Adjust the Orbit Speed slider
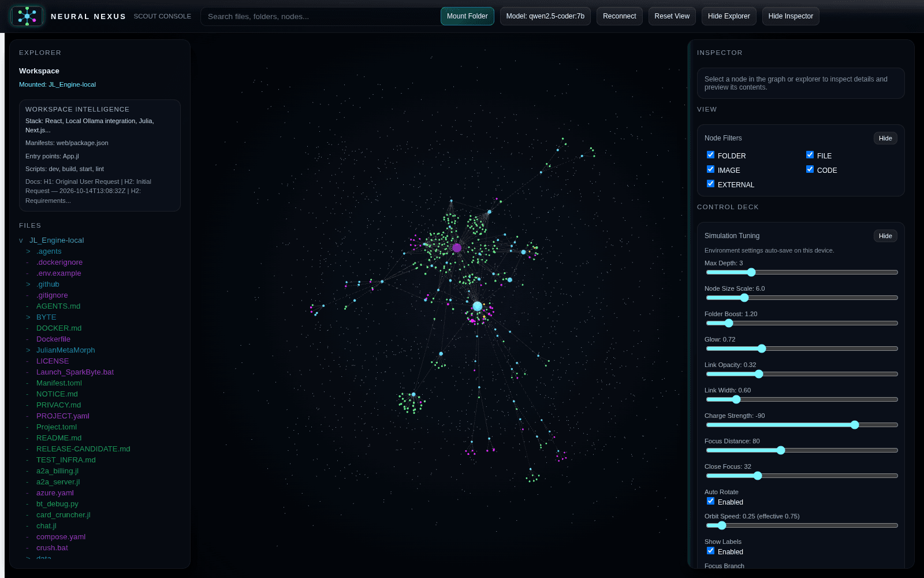Image resolution: width=924 pixels, height=578 pixels. (x=802, y=525)
